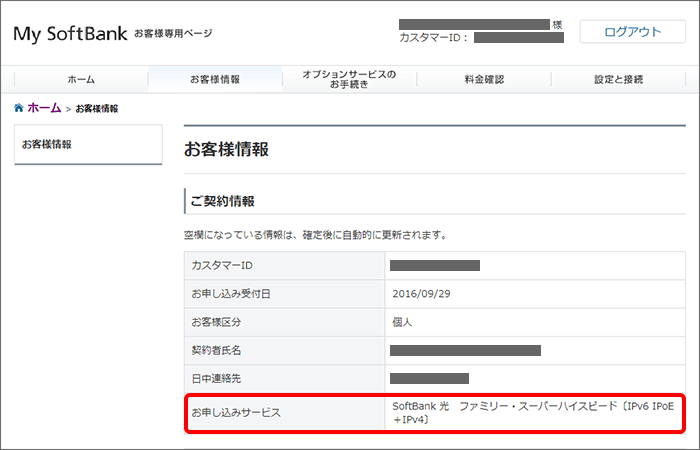This screenshot has height=450, width=700.
Task: Click the My SoftBank logo
Action: (71, 34)
